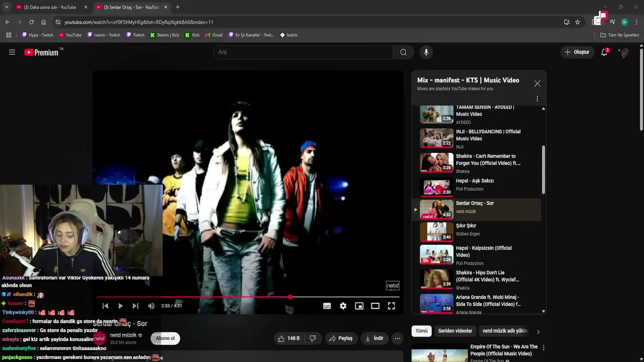This screenshot has height=362, width=644.
Task: Seek on the red video progress bar
Action: pos(248,297)
